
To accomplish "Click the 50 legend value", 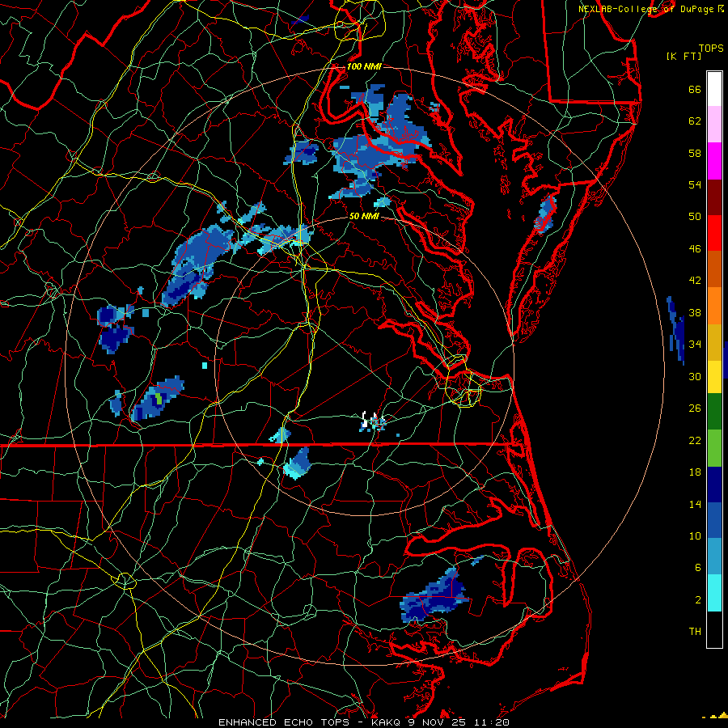I will [695, 216].
